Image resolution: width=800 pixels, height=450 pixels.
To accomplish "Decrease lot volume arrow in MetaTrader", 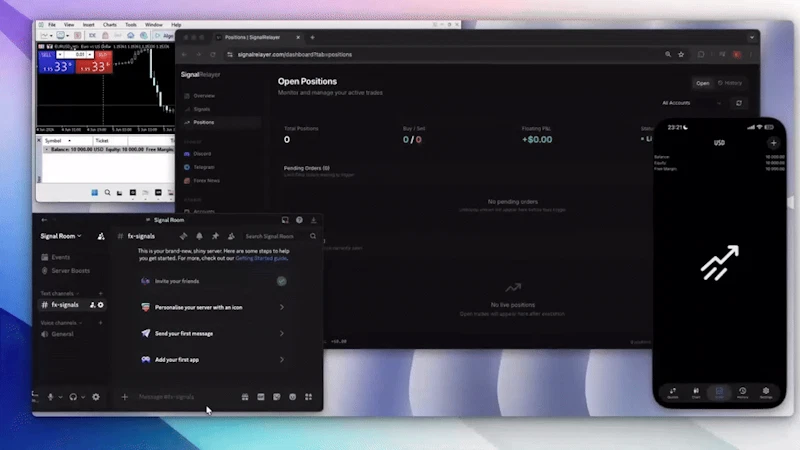I will coord(60,55).
